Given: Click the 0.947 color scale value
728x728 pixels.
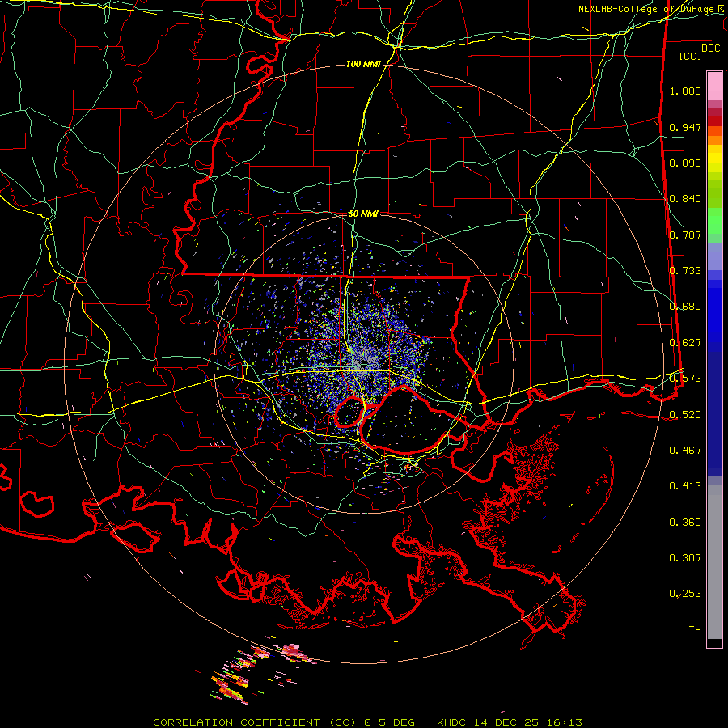Looking at the screenshot, I should tap(685, 127).
